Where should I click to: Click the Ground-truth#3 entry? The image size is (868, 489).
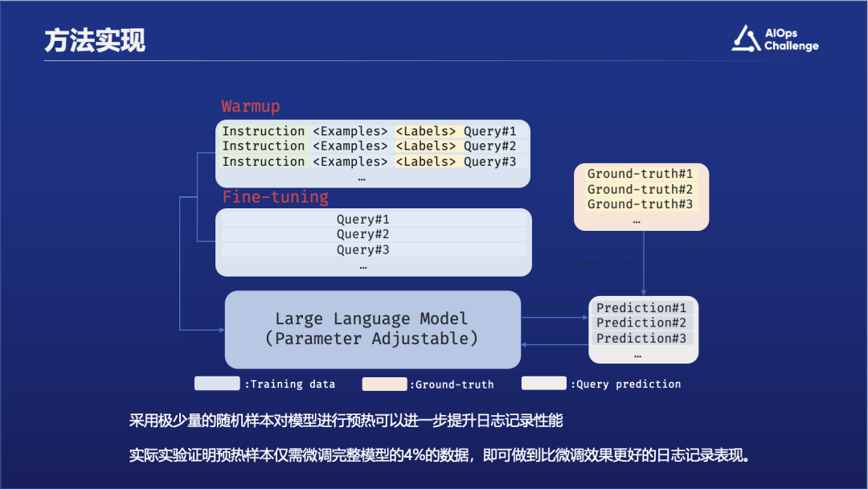click(640, 204)
